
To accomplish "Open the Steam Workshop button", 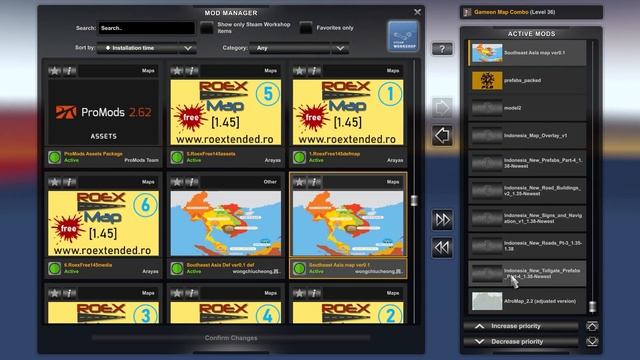I will point(403,37).
